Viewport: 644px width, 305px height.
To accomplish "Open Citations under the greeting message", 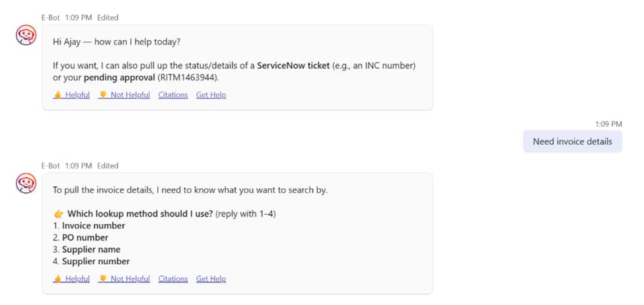I will 173,95.
